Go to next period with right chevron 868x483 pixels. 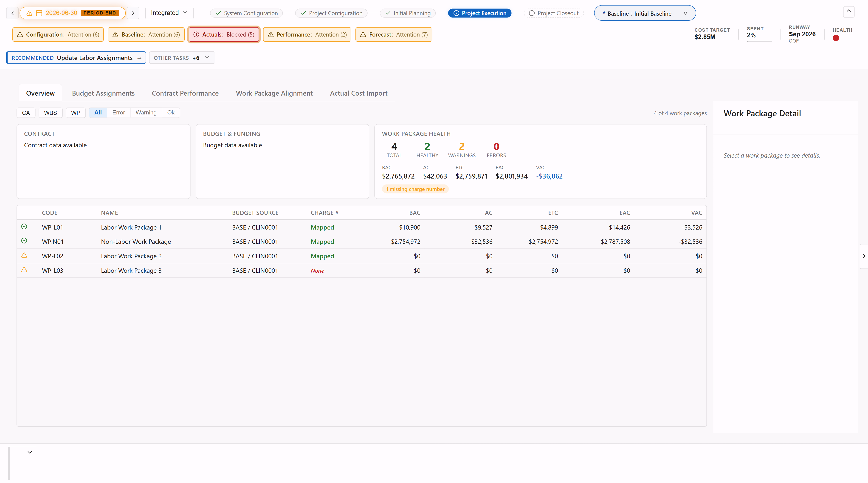pyautogui.click(x=133, y=13)
